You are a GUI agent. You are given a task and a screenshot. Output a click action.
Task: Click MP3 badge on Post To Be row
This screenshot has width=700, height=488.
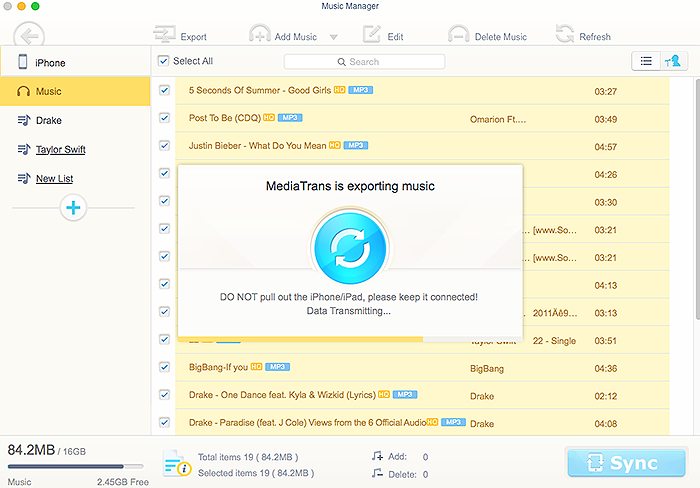290,117
